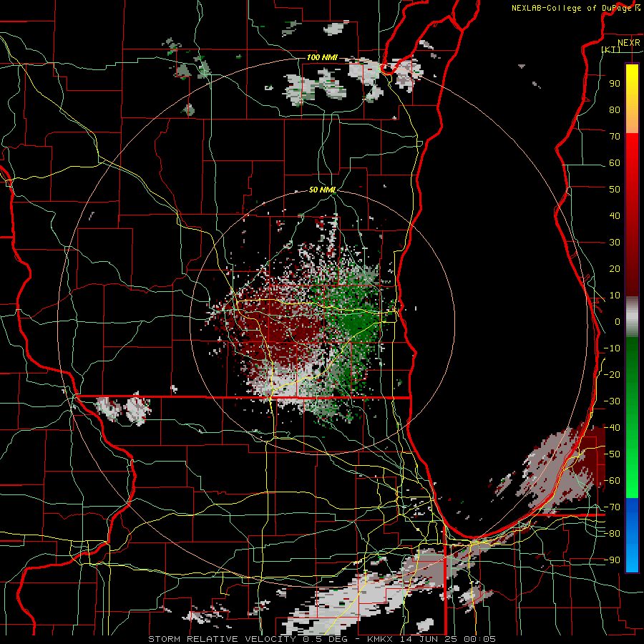Viewport: 644px width, 644px height.
Task: Click the positive 60 knot scale label
Action: (615, 162)
